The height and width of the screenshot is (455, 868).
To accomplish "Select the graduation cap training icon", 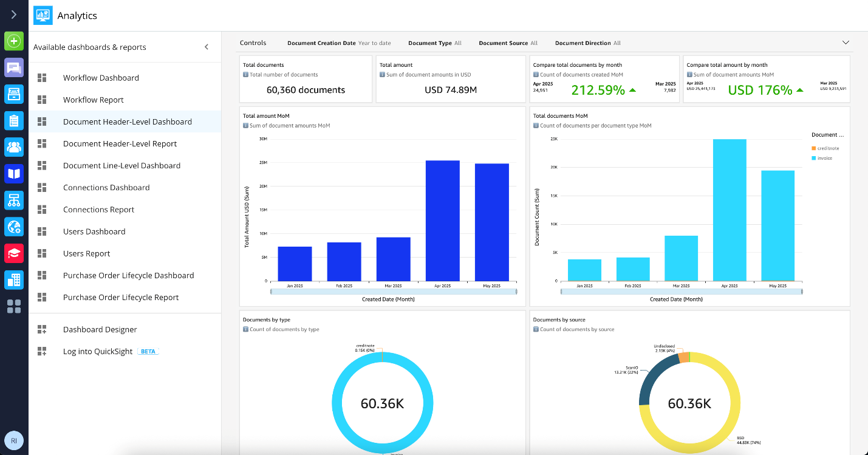I will pos(14,254).
